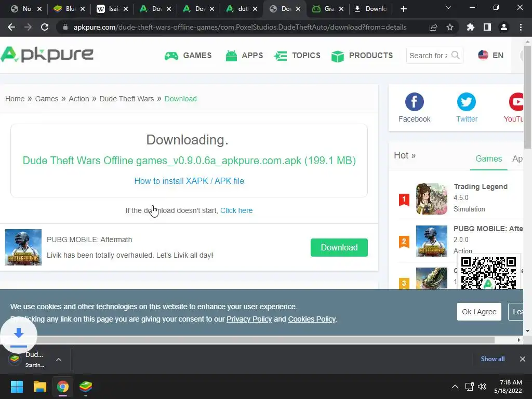Click the APKPure logo

point(47,55)
